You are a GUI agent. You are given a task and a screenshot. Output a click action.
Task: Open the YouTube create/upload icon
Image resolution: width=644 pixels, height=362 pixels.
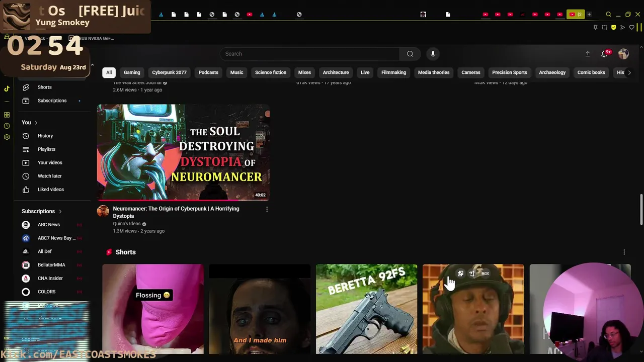[x=588, y=54]
